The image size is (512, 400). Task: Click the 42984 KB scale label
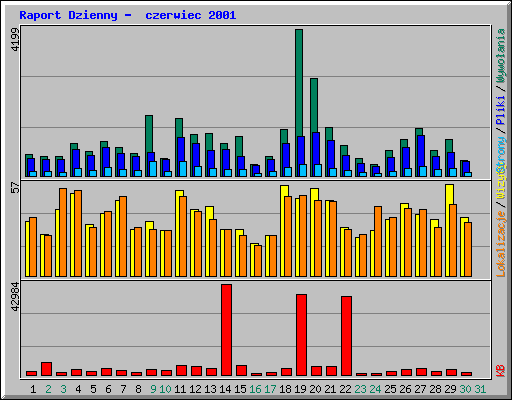coord(15,296)
